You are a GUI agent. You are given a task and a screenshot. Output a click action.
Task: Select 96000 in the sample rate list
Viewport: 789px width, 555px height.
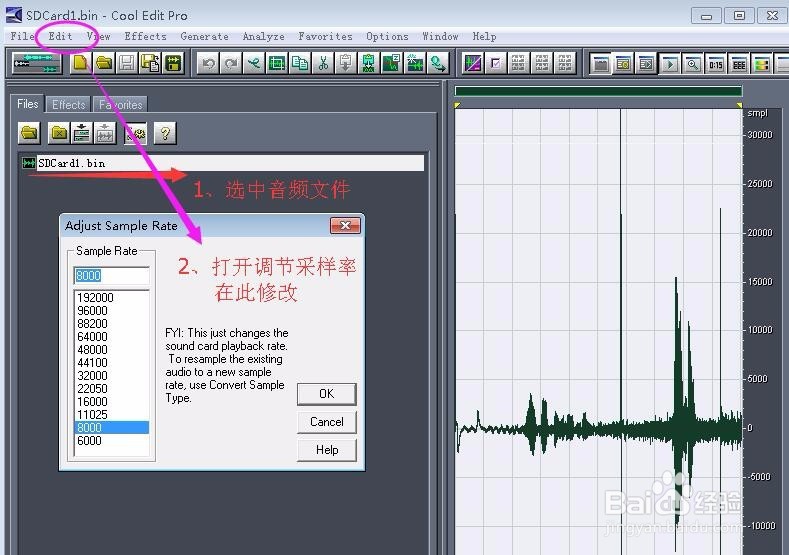point(112,310)
